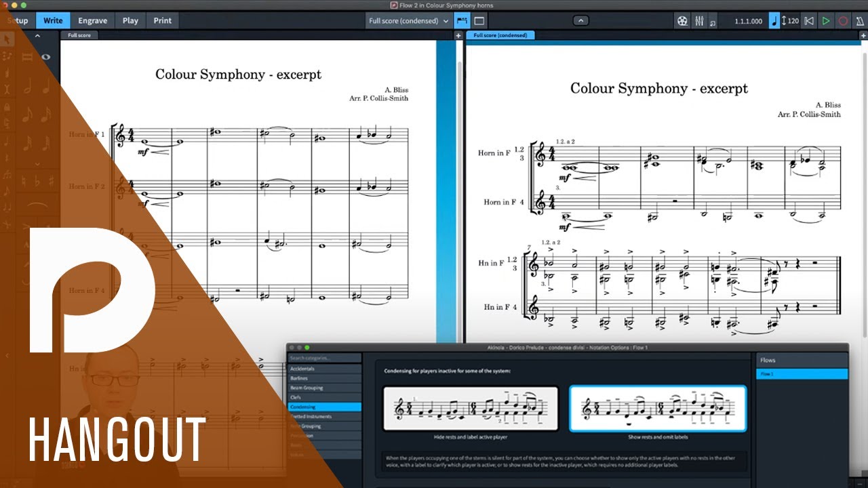Switch to Print mode
Screen dimensions: 868x488
(x=163, y=20)
